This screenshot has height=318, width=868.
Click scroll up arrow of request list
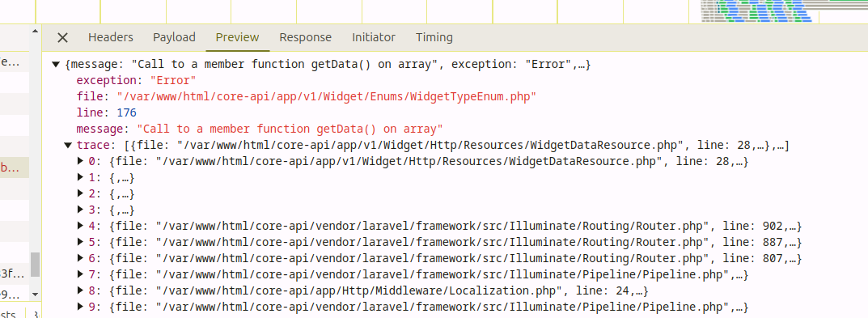tap(36, 31)
